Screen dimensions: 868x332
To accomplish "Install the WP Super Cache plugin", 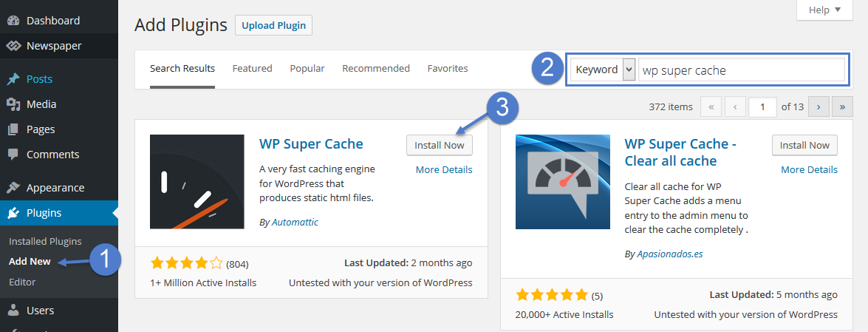I will tap(440, 145).
